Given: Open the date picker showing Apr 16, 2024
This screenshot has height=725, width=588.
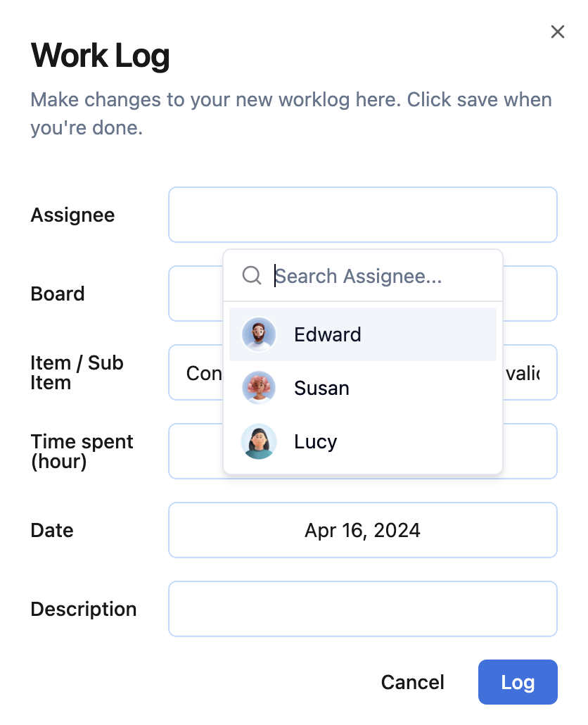Looking at the screenshot, I should pos(362,530).
